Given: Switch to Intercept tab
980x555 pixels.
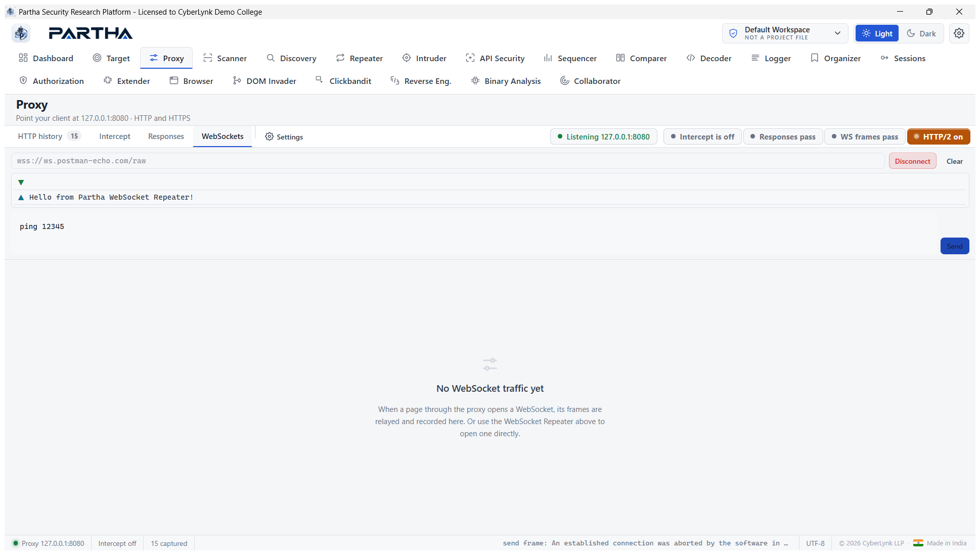Looking at the screenshot, I should [x=115, y=136].
